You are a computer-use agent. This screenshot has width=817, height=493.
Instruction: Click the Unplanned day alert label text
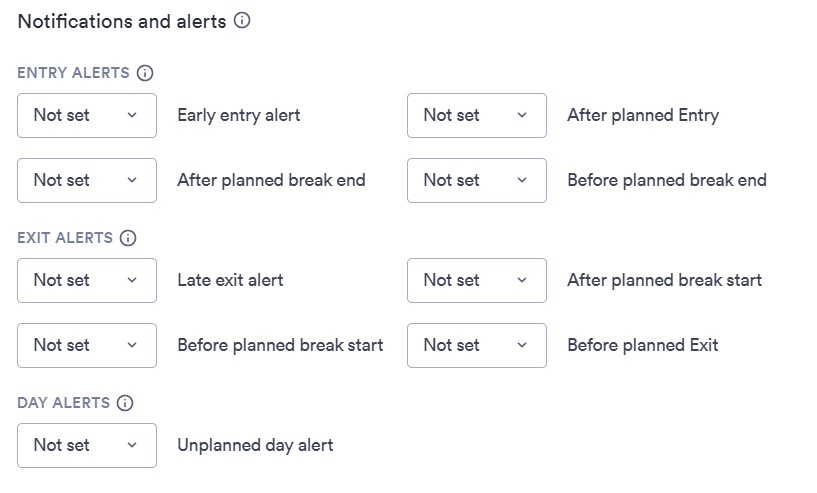coord(255,446)
